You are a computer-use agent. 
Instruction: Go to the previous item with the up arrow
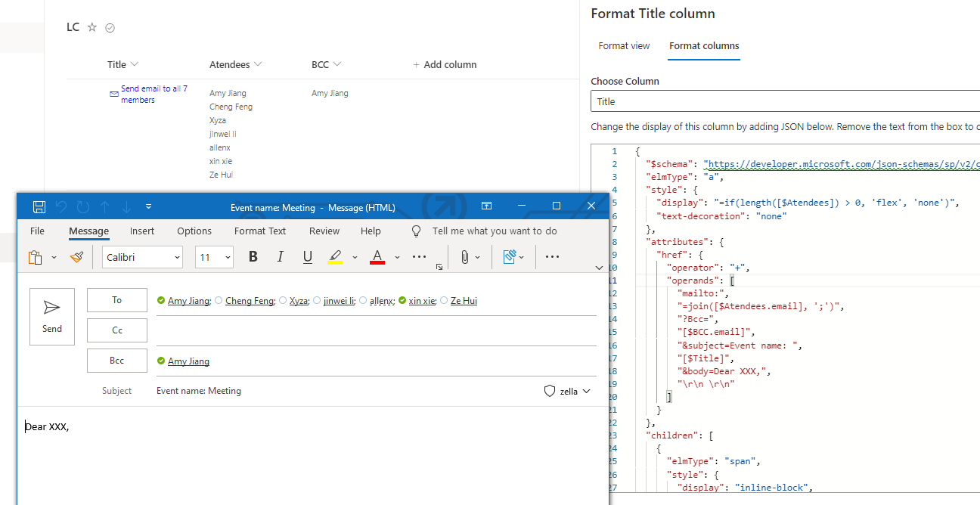click(105, 206)
